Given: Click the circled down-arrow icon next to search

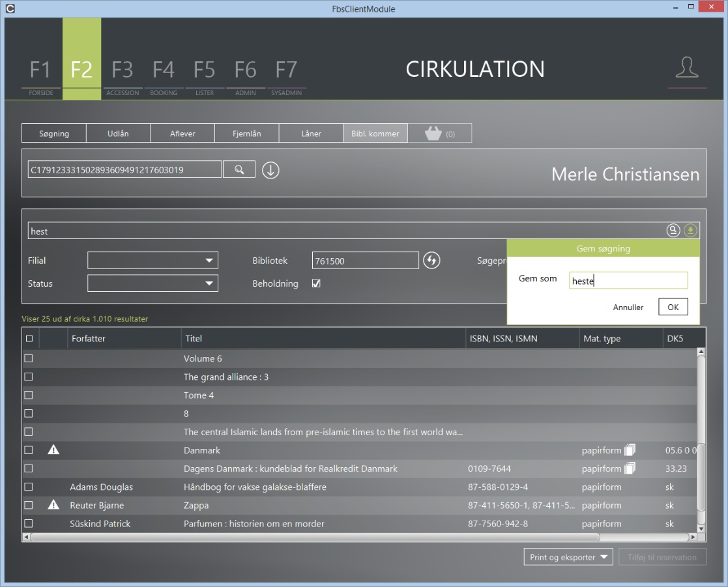Looking at the screenshot, I should click(x=270, y=170).
